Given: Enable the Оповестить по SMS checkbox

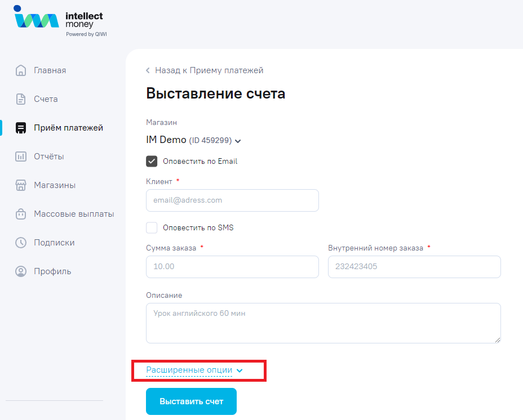Looking at the screenshot, I should point(152,227).
